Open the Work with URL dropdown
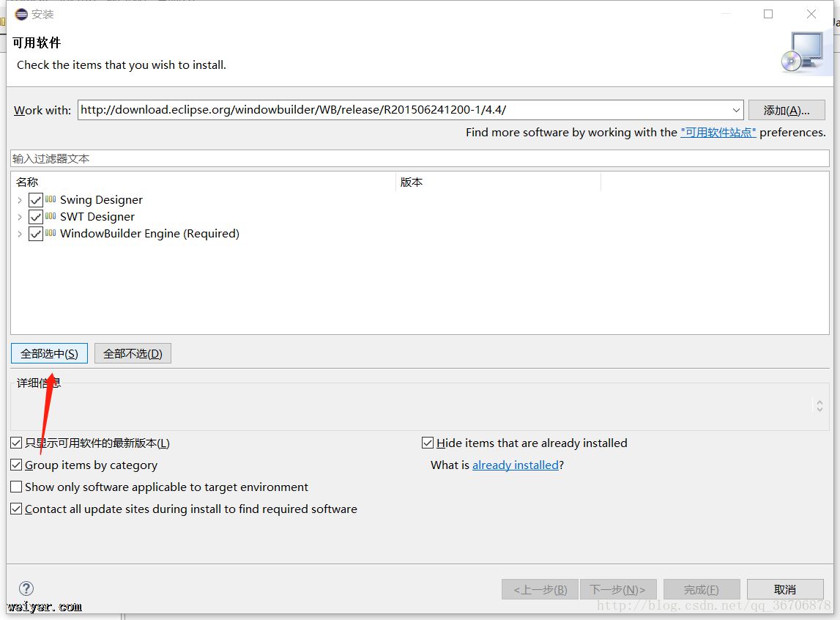840x620 pixels. click(736, 111)
